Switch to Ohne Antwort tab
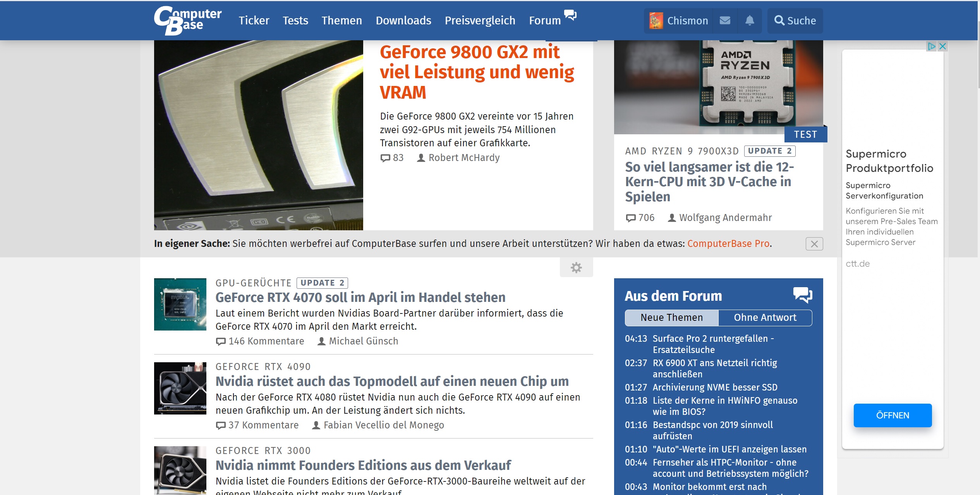The width and height of the screenshot is (980, 495). (765, 318)
